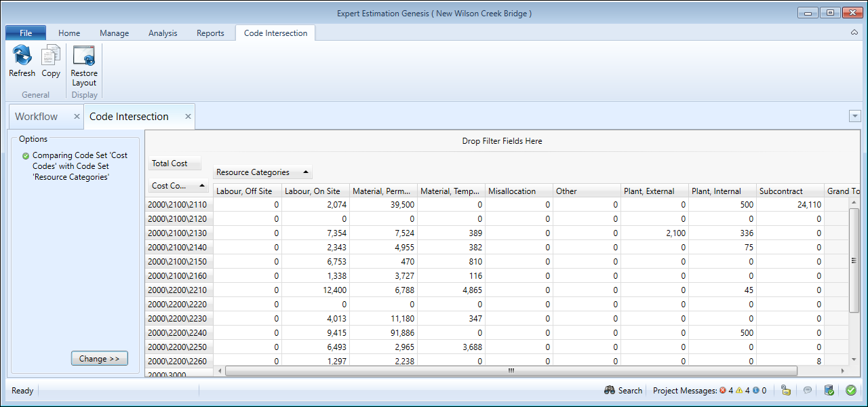The image size is (868, 407).
Task: Click the green checkmark status icon
Action: point(850,390)
